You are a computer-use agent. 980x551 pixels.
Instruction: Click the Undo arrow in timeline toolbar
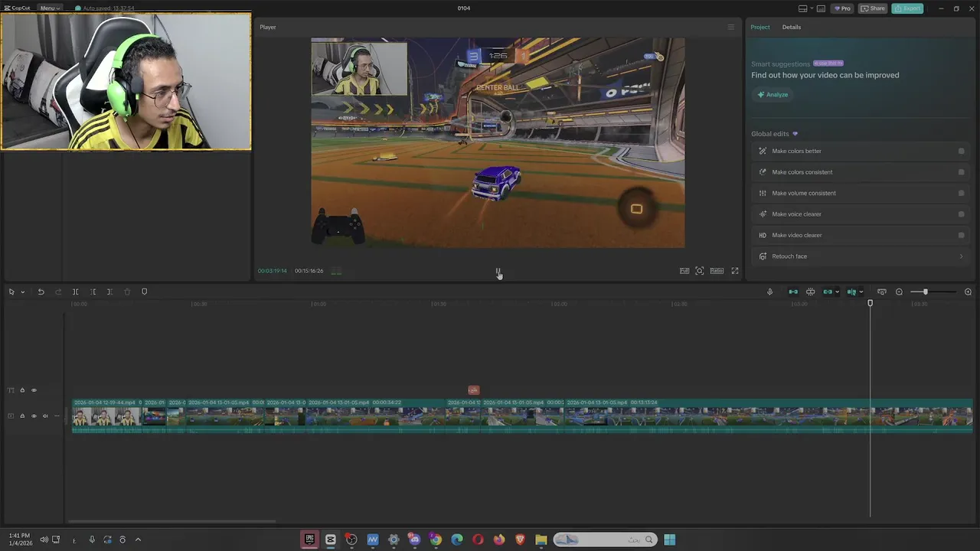click(x=41, y=292)
